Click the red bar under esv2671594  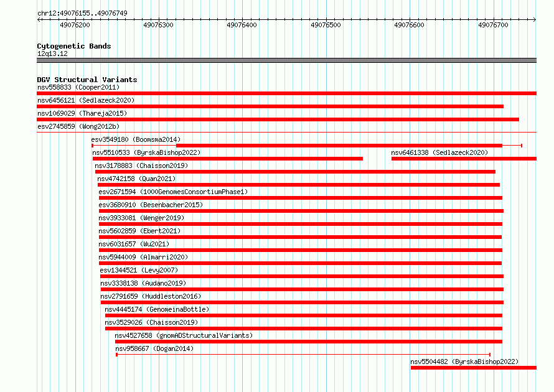[300, 198]
